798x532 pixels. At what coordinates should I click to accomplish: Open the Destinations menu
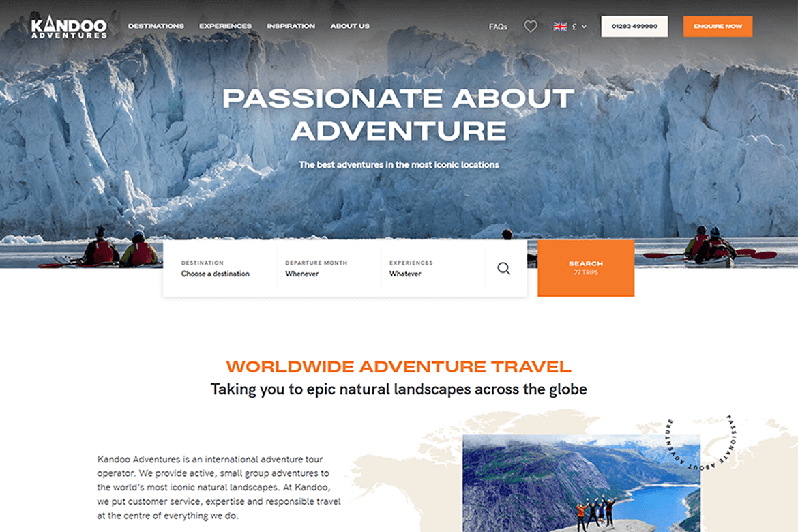156,26
